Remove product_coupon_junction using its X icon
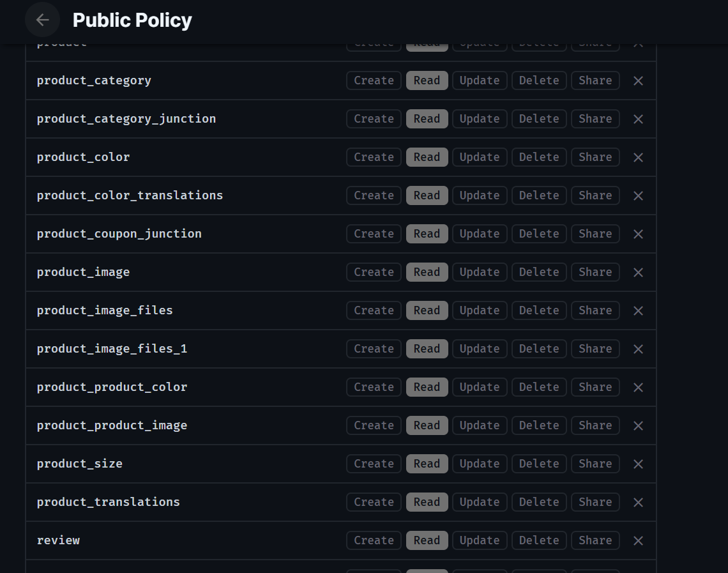Image resolution: width=728 pixels, height=573 pixels. pyautogui.click(x=638, y=234)
